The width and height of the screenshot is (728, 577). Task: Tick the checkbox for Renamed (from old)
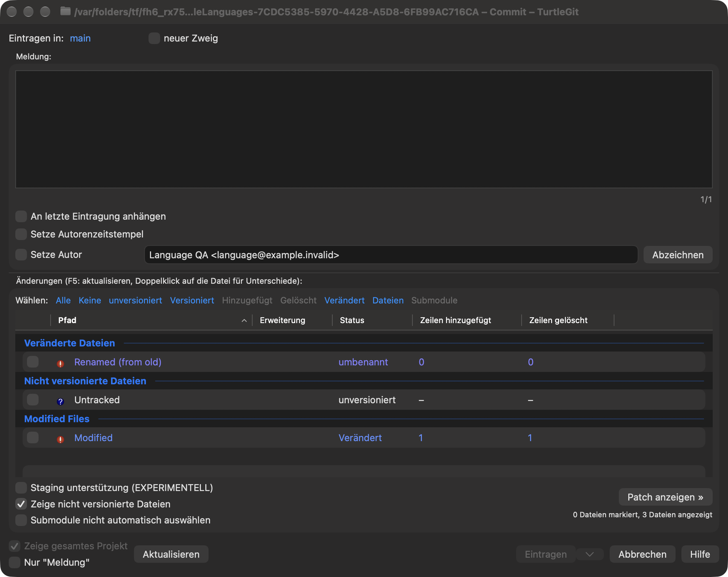(x=33, y=362)
